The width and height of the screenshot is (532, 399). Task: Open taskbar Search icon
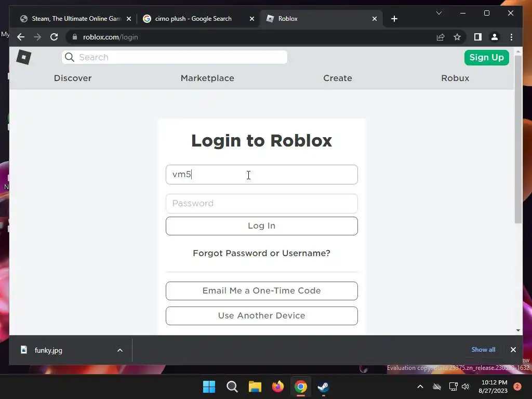pyautogui.click(x=232, y=387)
